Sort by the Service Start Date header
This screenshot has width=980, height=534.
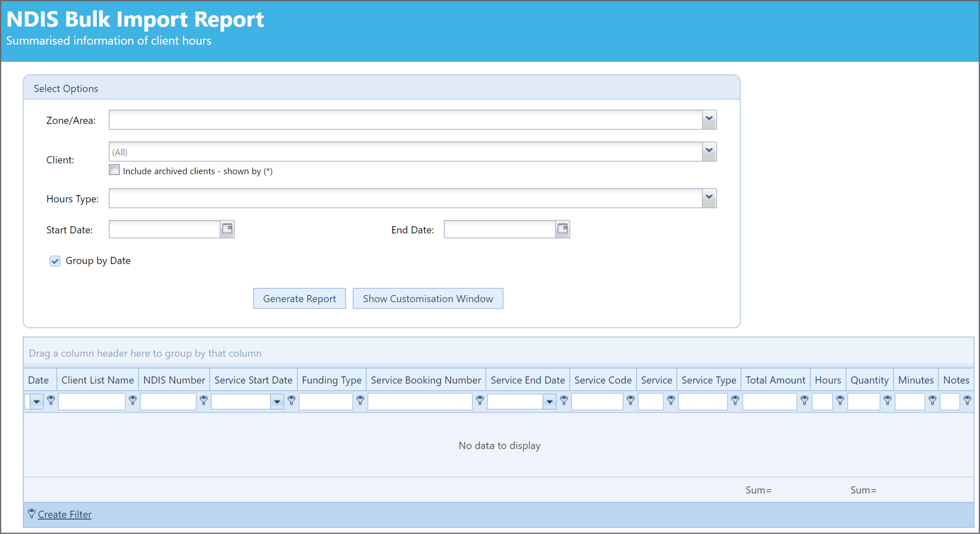[x=253, y=380]
